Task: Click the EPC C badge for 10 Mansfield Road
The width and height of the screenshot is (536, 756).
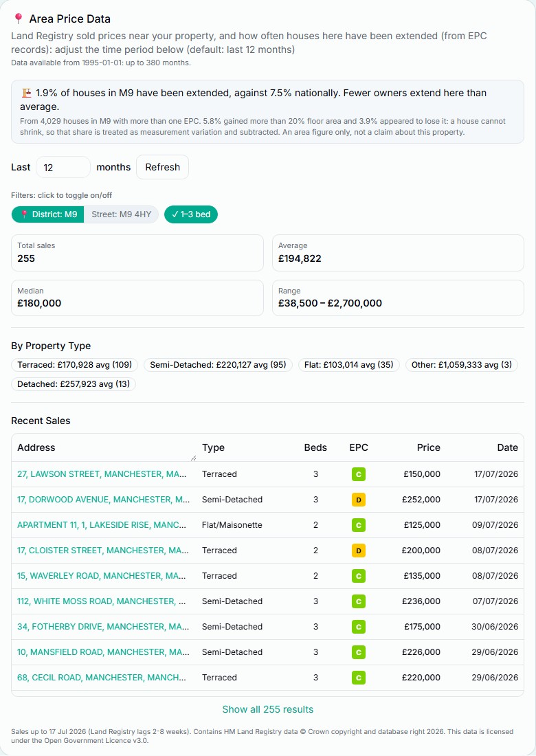Action: 359,652
